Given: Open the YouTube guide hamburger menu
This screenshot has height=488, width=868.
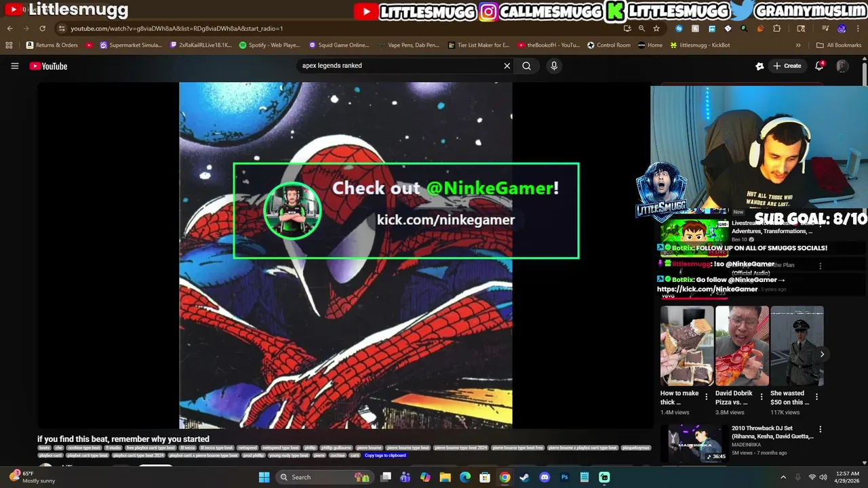Looking at the screenshot, I should [x=14, y=66].
